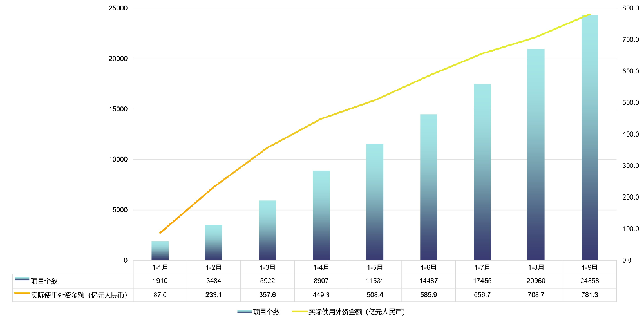Click the blue bar swatch in bottom legend
Viewport: 644px width, 322px height.
click(x=244, y=312)
